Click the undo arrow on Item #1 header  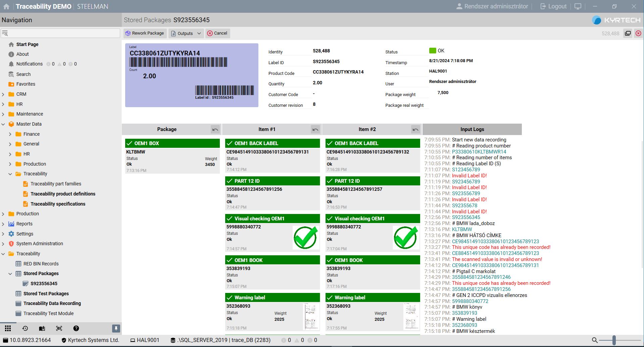pos(315,129)
